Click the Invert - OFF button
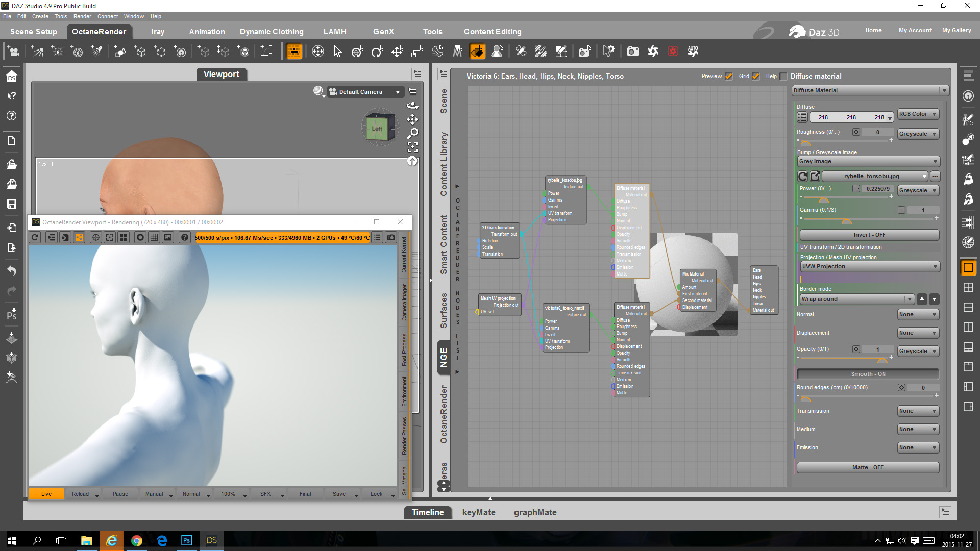The image size is (980, 551). [x=868, y=235]
